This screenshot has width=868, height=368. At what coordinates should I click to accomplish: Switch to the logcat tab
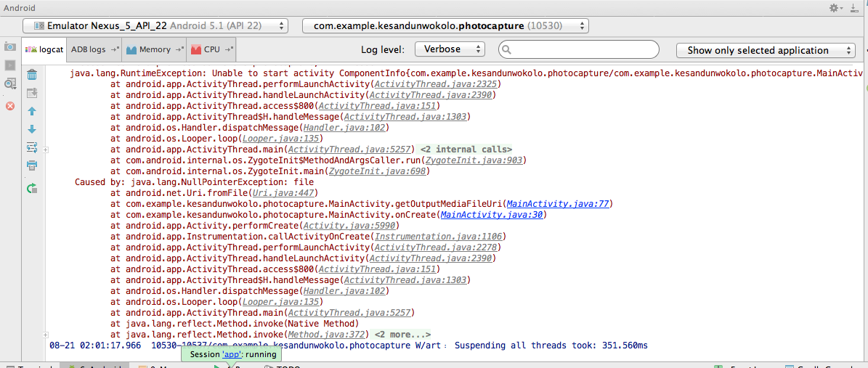[x=44, y=50]
